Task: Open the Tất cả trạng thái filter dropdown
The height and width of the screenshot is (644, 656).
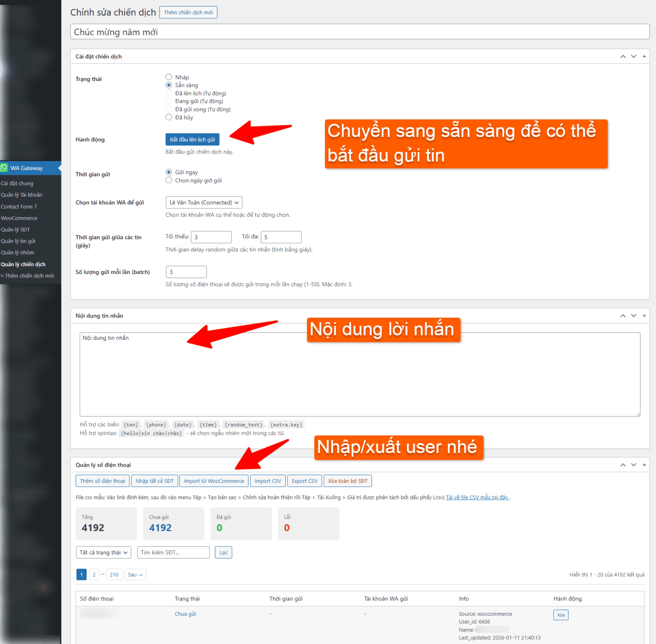Action: tap(103, 553)
